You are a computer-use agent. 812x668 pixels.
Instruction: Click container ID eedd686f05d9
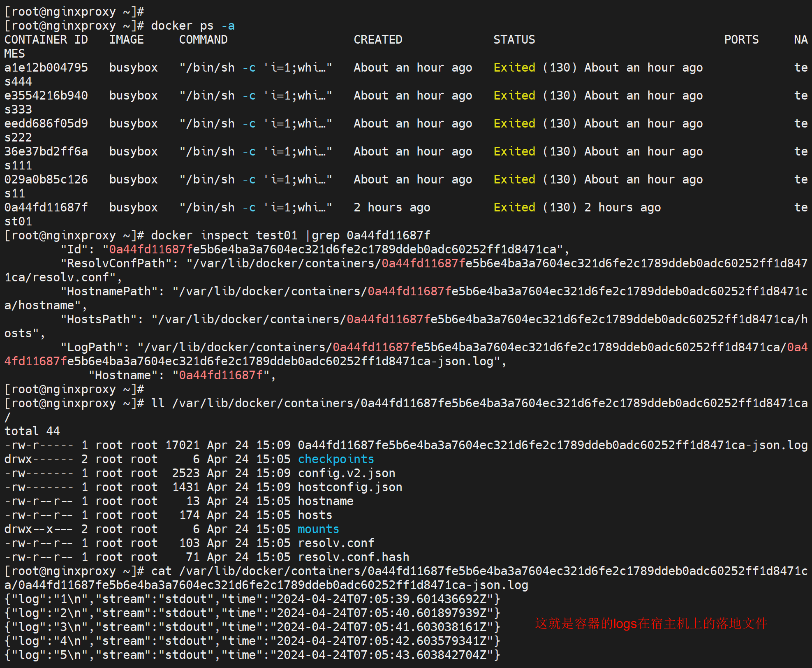pos(46,123)
